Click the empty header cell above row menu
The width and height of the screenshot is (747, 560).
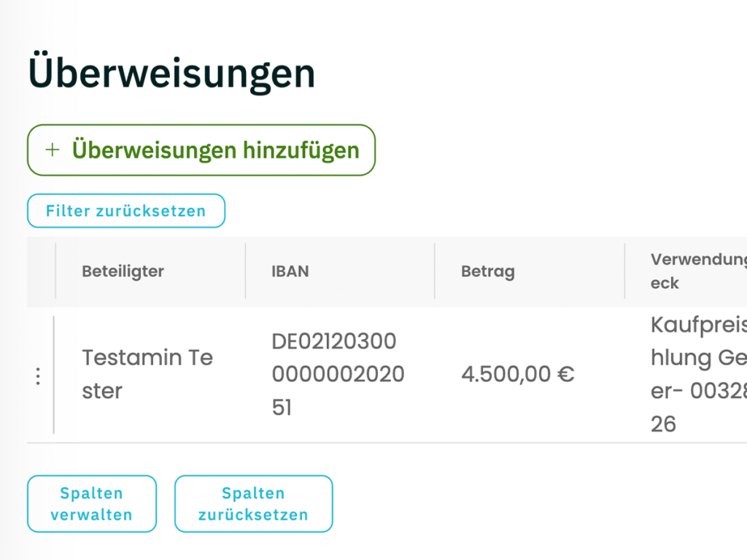40,271
